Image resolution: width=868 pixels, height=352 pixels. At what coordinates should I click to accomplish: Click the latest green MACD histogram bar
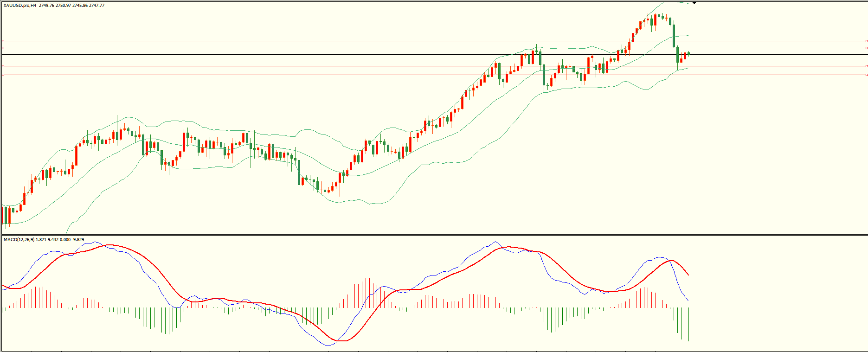pyautogui.click(x=688, y=324)
